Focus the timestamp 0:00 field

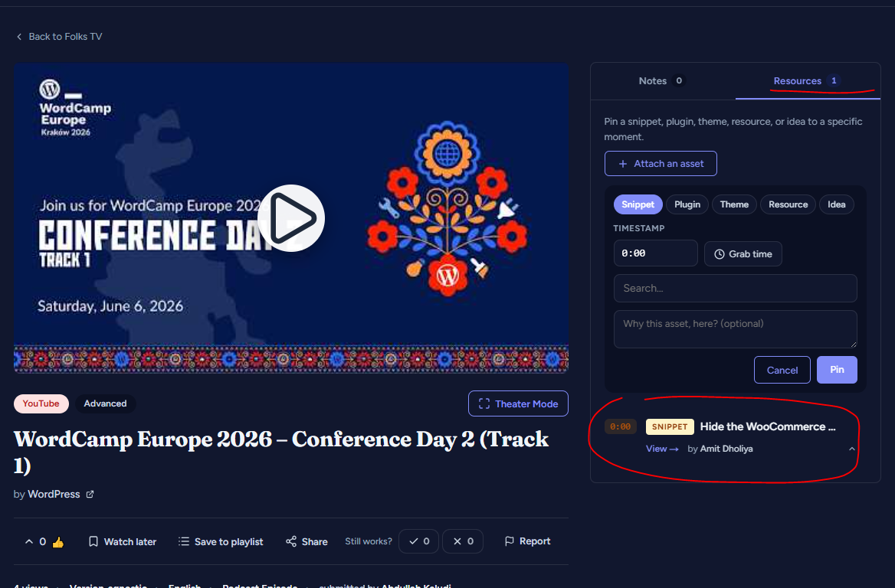coord(655,253)
